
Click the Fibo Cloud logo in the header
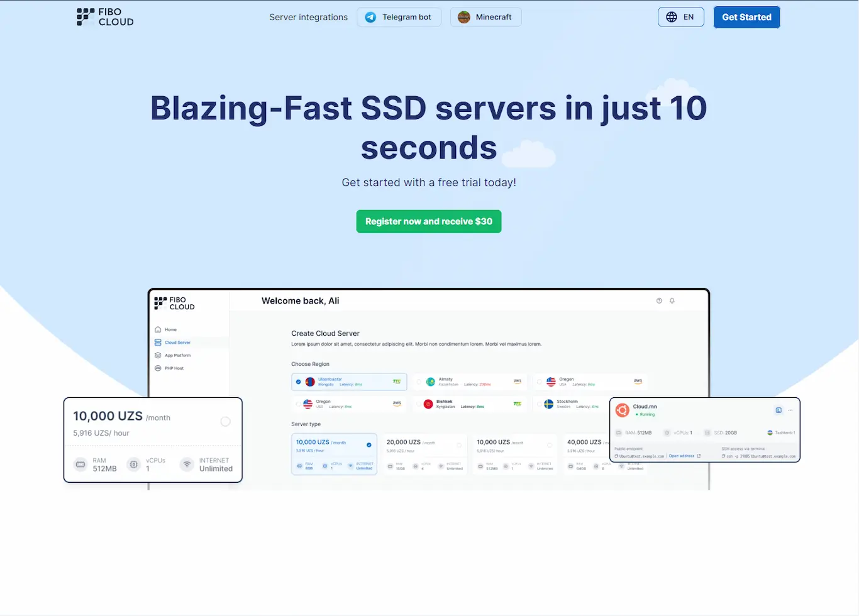105,17
